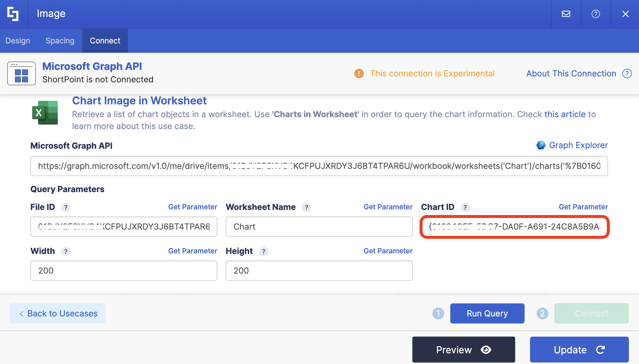The width and height of the screenshot is (639, 364).
Task: Open the 'this article' link
Action: pyautogui.click(x=565, y=114)
